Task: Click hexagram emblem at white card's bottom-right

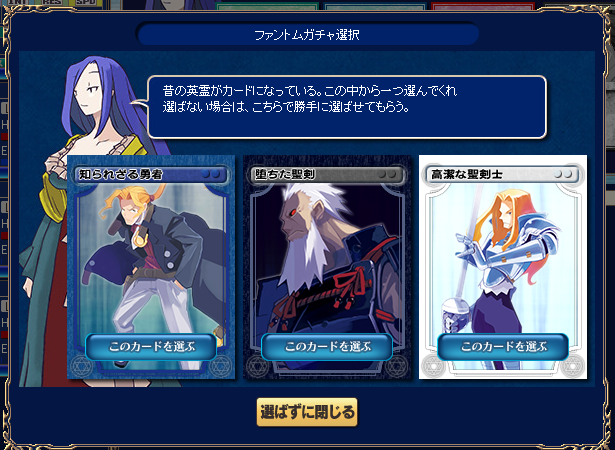Action: pos(572,366)
